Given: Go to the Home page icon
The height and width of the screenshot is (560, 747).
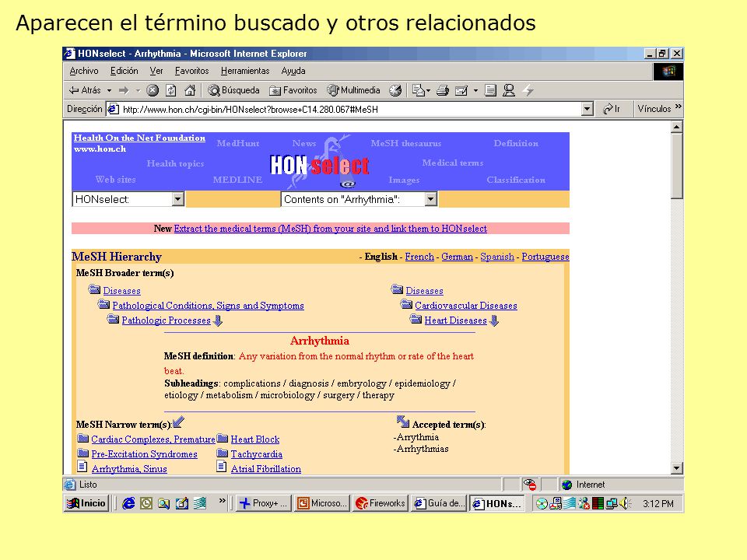Looking at the screenshot, I should pos(190,90).
